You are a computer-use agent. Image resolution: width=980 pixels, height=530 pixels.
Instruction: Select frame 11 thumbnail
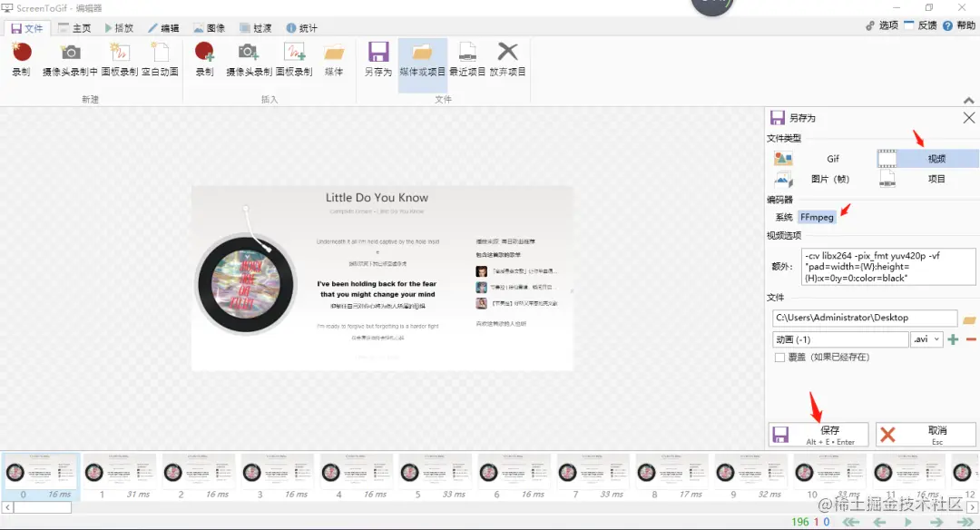pyautogui.click(x=907, y=476)
